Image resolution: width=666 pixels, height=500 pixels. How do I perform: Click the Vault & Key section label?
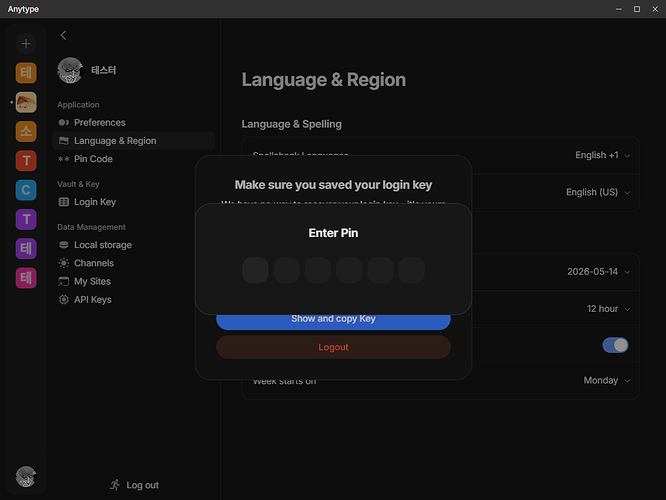78,184
